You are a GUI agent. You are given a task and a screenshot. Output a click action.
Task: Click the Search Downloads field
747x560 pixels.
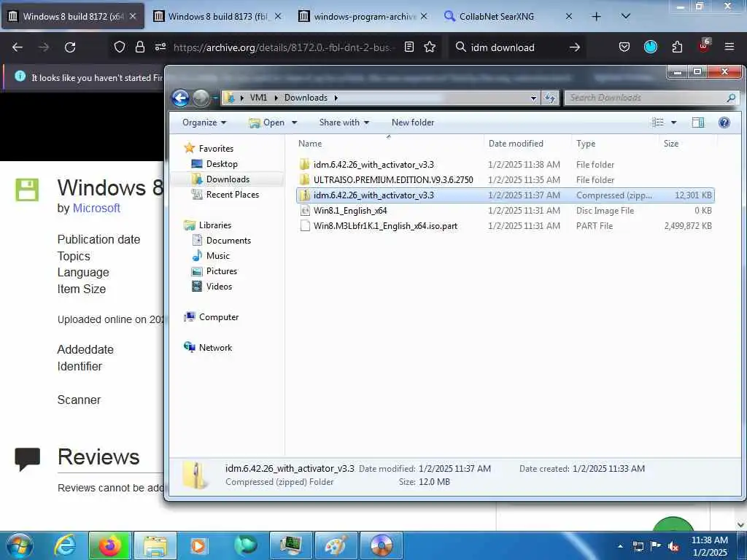(651, 98)
